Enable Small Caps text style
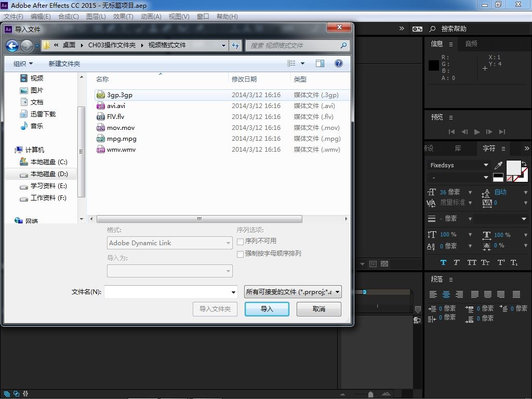 (486, 262)
